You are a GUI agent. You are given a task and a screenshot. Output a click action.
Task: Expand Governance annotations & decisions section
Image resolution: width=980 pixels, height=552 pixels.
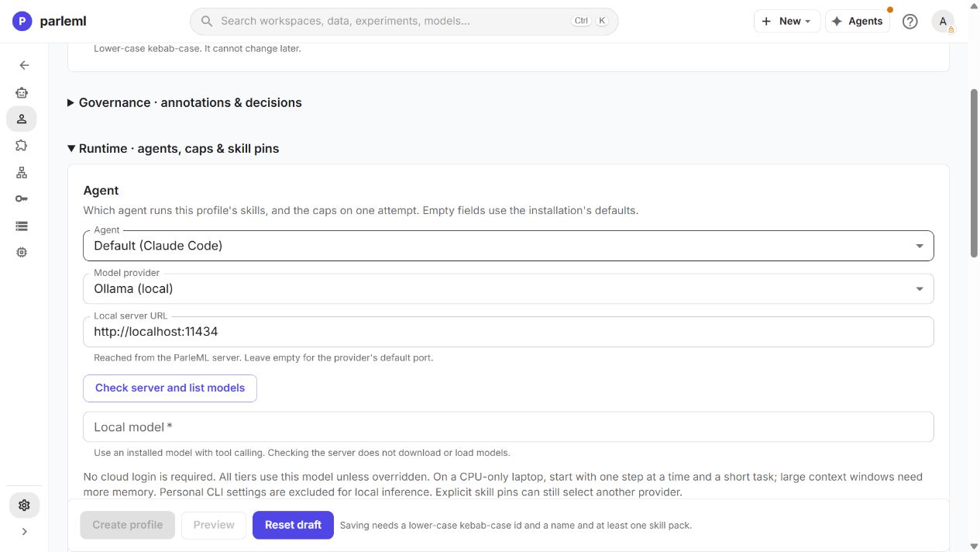[184, 102]
